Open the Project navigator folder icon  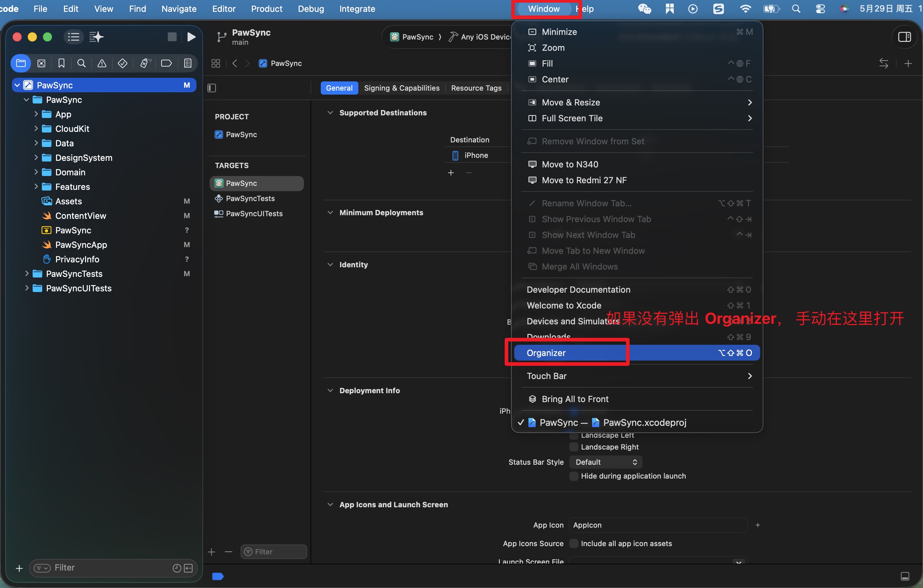pyautogui.click(x=21, y=63)
